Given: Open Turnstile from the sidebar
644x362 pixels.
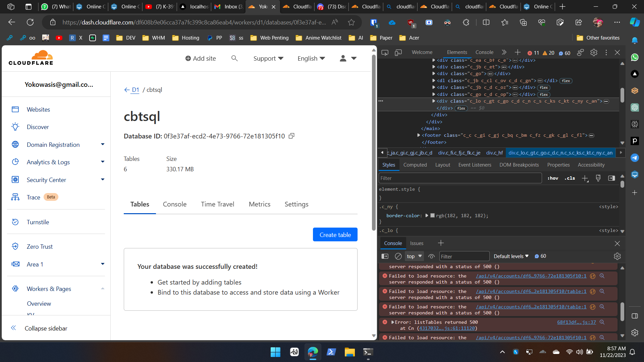Looking at the screenshot, I should point(38,222).
